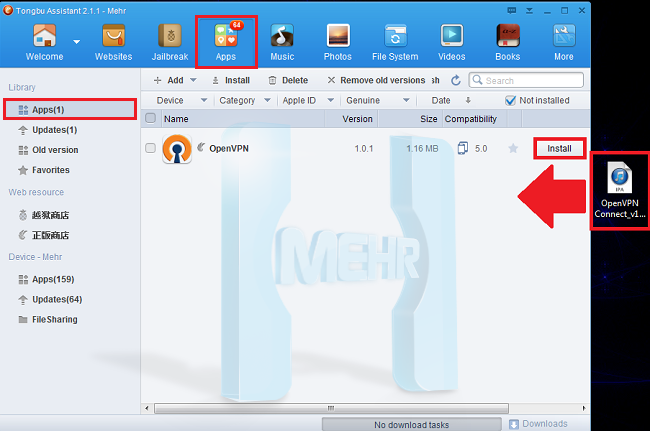Click the No download tasks status
650x431 pixels.
(411, 425)
